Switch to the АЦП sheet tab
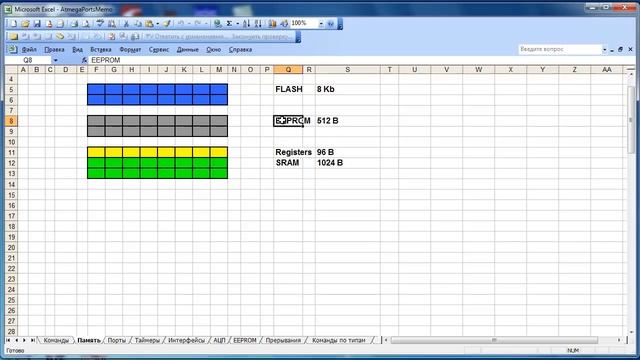Image resolution: width=640 pixels, height=360 pixels. [219, 340]
